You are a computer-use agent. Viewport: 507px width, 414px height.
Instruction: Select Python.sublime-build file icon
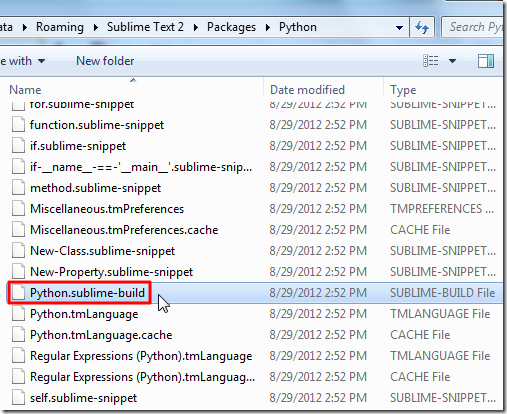18,293
